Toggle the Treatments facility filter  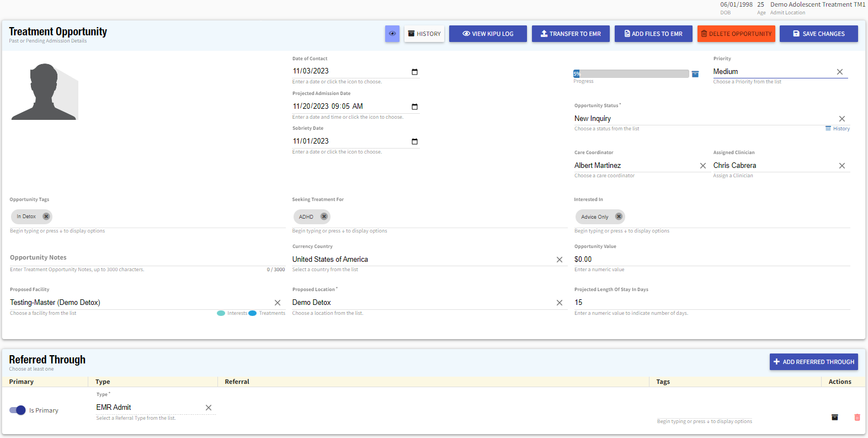tap(253, 313)
